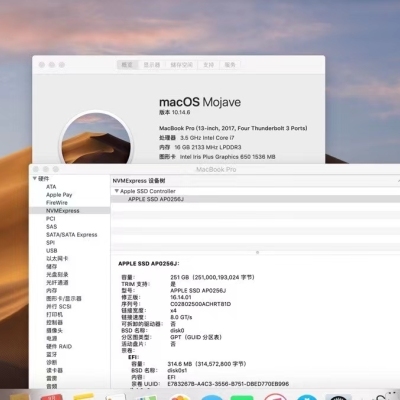Select 内存 in the System Information sidebar
Screen dimensions: 400x400
pyautogui.click(x=51, y=291)
